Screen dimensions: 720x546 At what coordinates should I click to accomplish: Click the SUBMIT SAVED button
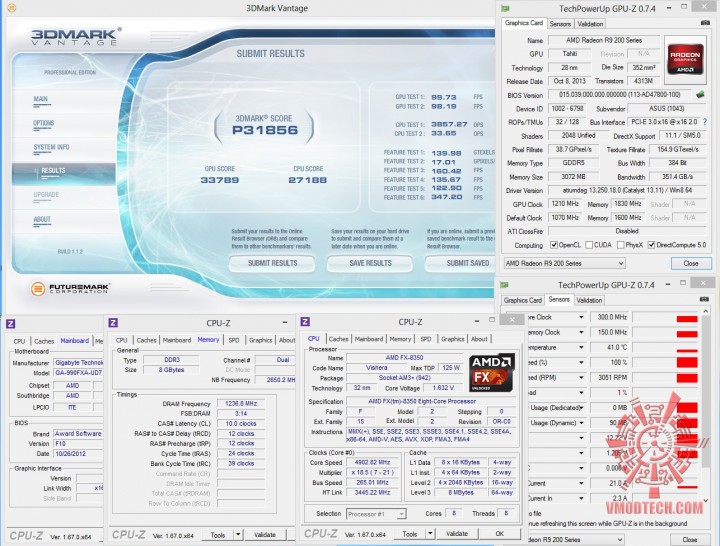(x=461, y=263)
